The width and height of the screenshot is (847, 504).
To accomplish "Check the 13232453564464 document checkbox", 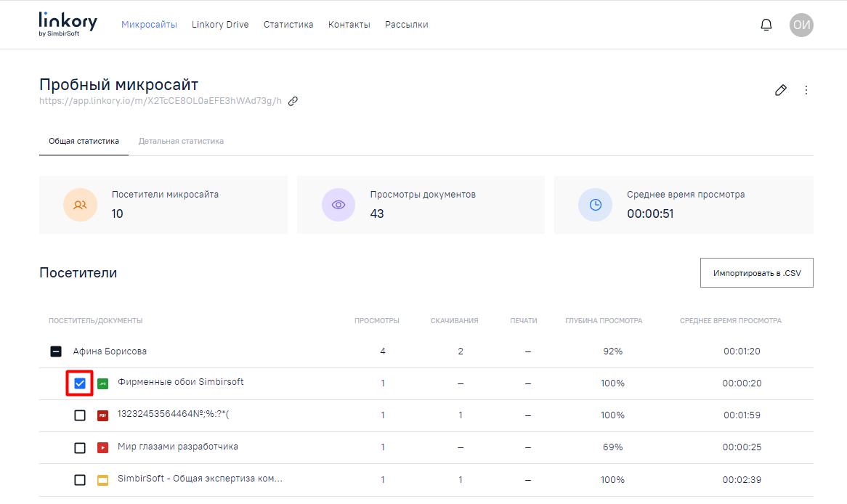I will click(x=80, y=415).
